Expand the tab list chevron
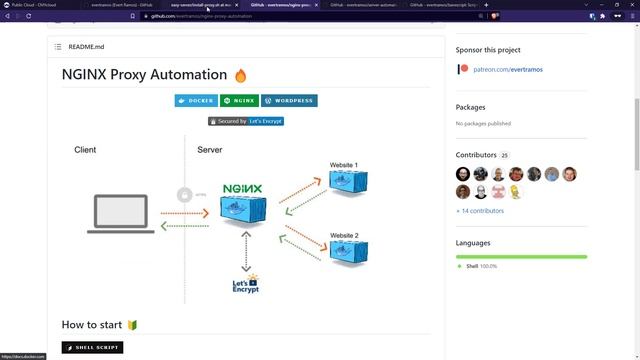640x360 pixels. click(x=586, y=5)
